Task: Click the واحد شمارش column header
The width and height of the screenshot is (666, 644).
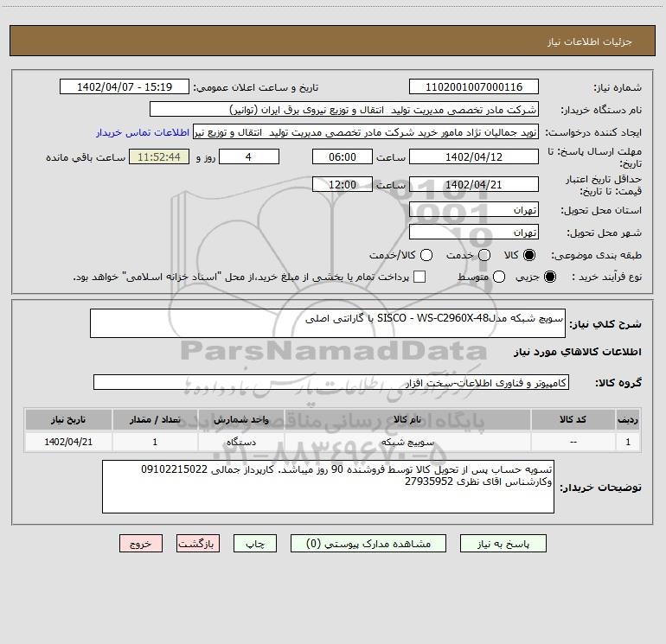Action: 240,419
